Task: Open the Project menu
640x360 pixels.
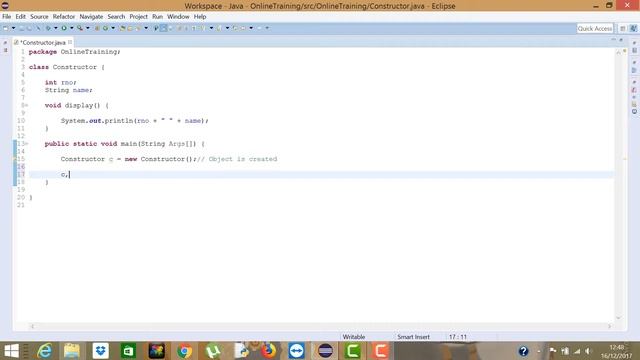Action: [138, 17]
